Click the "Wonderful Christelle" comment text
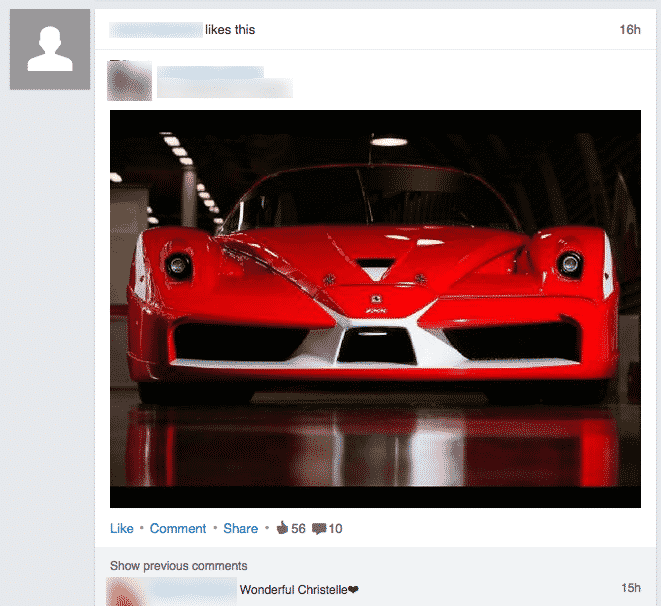Screen dimensions: 661x606 298,590
